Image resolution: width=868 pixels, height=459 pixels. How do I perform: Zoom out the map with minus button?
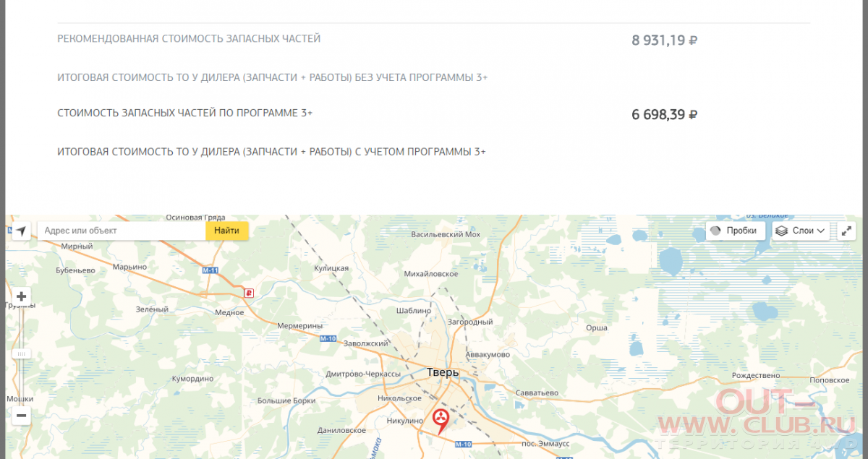22,416
